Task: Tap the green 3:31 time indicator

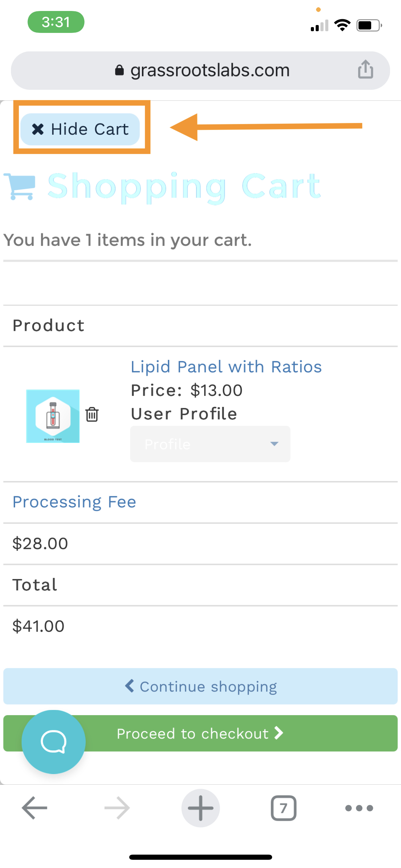Action: tap(56, 22)
